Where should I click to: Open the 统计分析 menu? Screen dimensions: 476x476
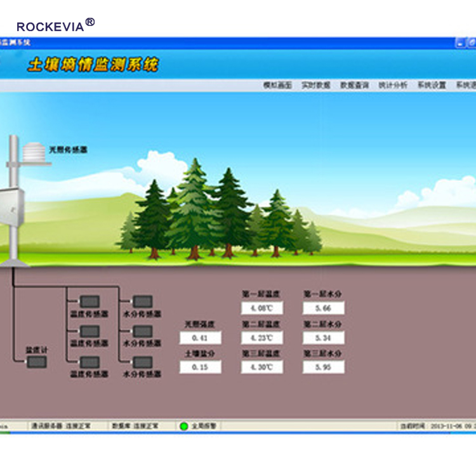click(393, 85)
